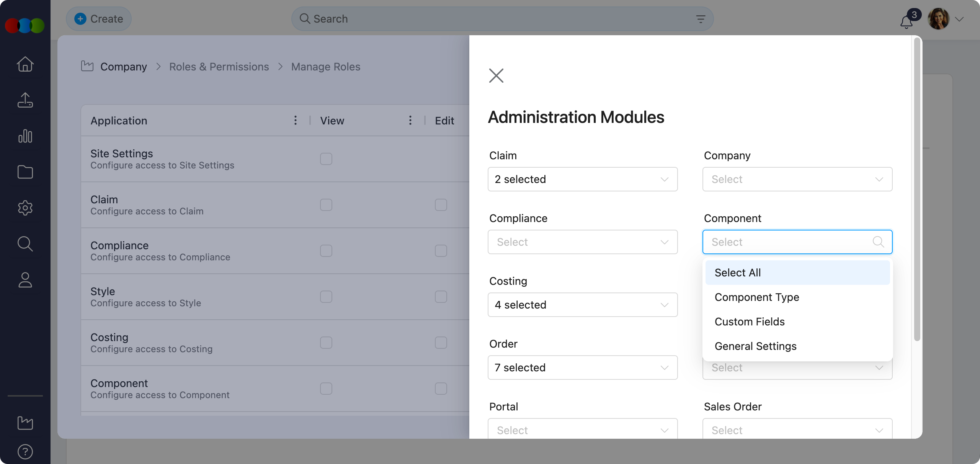
Task: Click the Create button
Action: 98,18
